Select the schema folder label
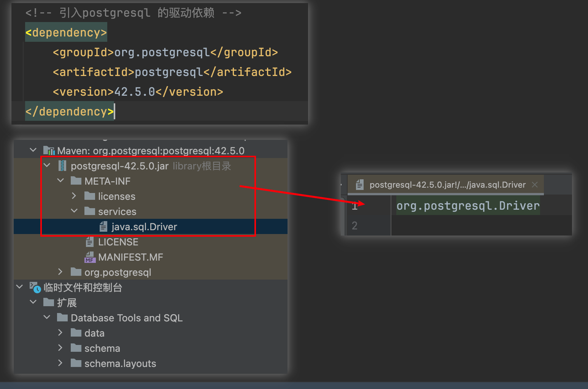Screen dimensions: 588x389 pyautogui.click(x=102, y=348)
